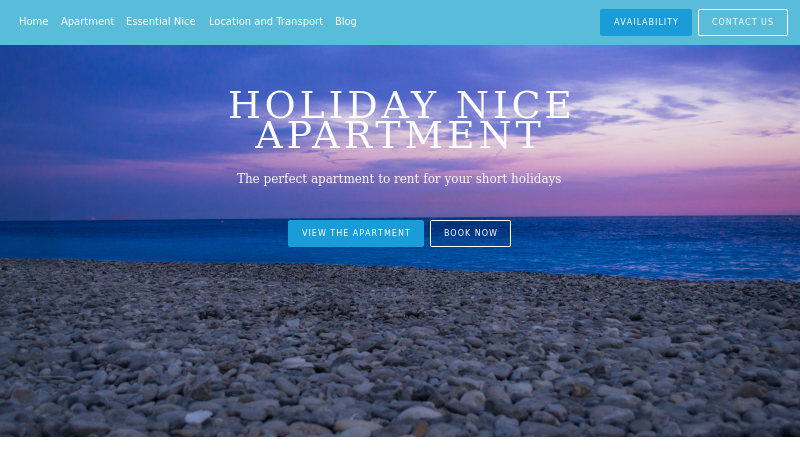Click the pink sunset sky on the right
Screen dimensions: 800x456
coord(714,168)
